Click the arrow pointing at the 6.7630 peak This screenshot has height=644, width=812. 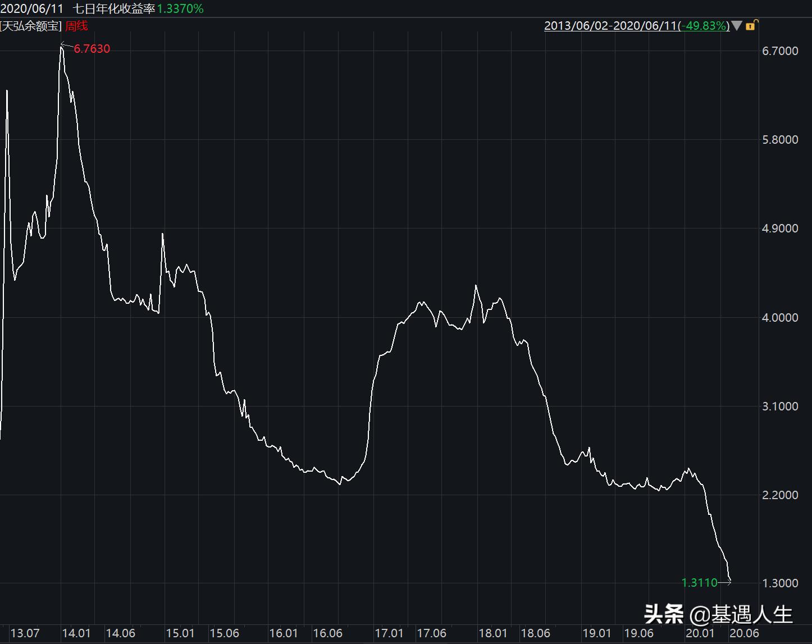click(67, 45)
